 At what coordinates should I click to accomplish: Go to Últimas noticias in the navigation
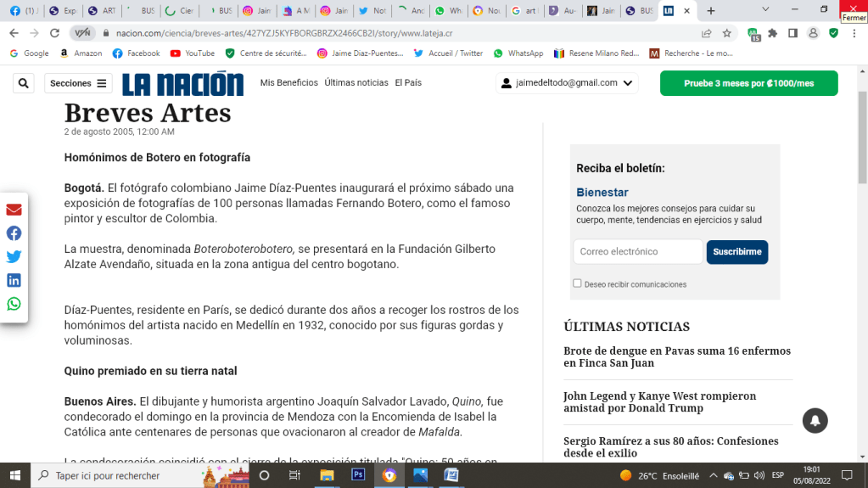(x=356, y=83)
